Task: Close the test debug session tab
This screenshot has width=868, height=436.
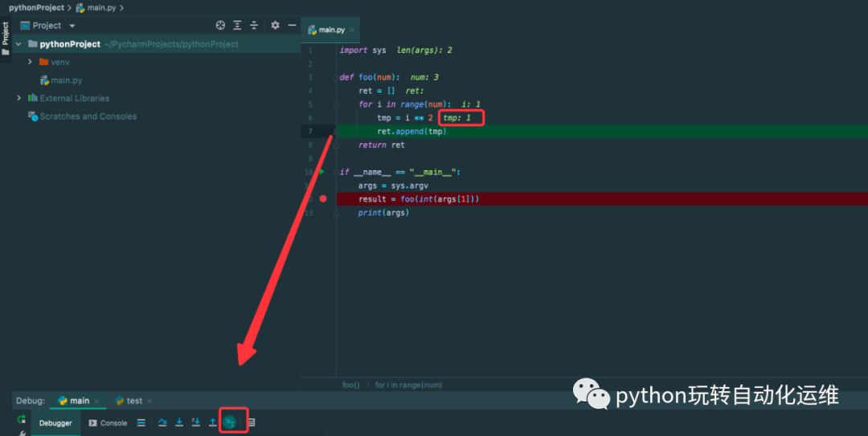Action: coord(149,401)
